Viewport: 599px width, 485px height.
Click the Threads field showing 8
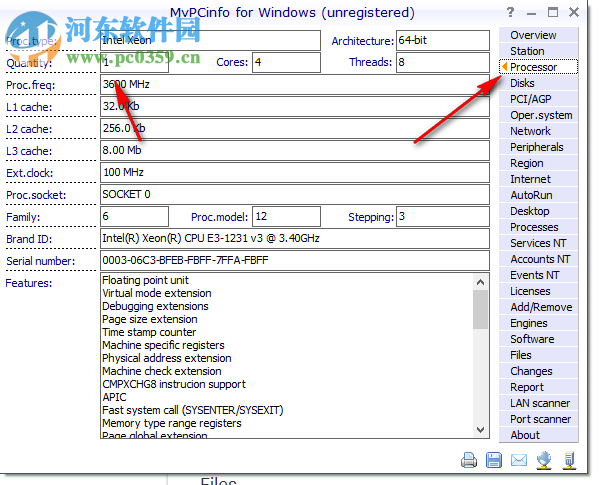[443, 62]
